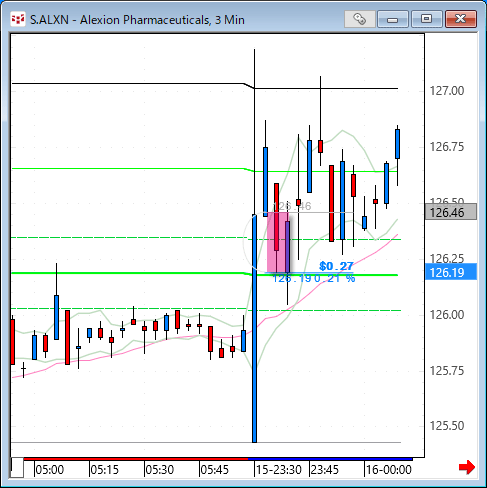The width and height of the screenshot is (487, 488).
Task: Click the red session bar on time axis
Action: point(136,459)
